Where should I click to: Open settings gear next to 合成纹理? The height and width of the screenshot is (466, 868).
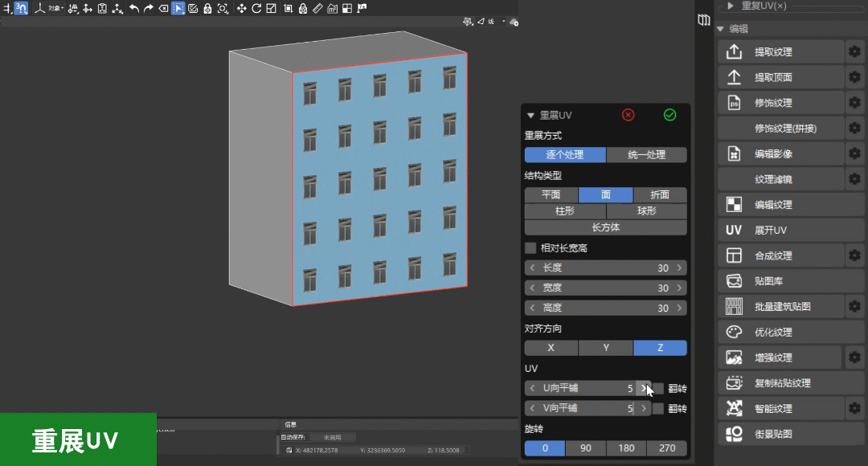click(x=854, y=255)
